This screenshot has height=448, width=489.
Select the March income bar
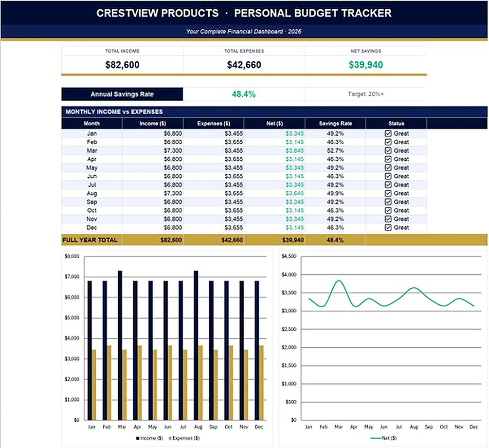click(120, 345)
